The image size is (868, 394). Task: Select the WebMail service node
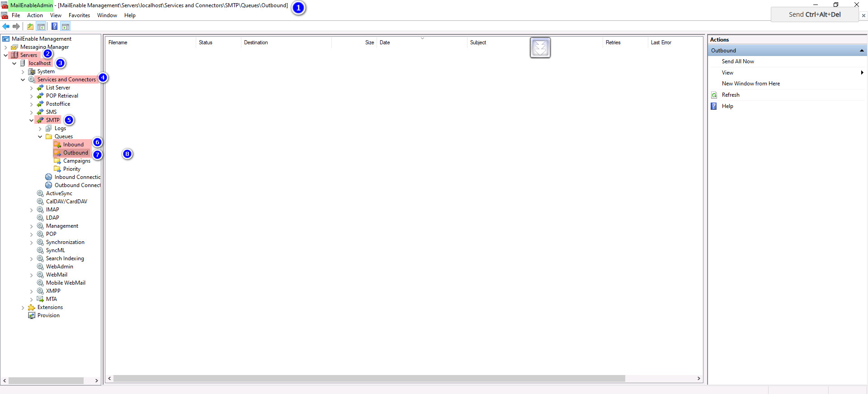57,275
